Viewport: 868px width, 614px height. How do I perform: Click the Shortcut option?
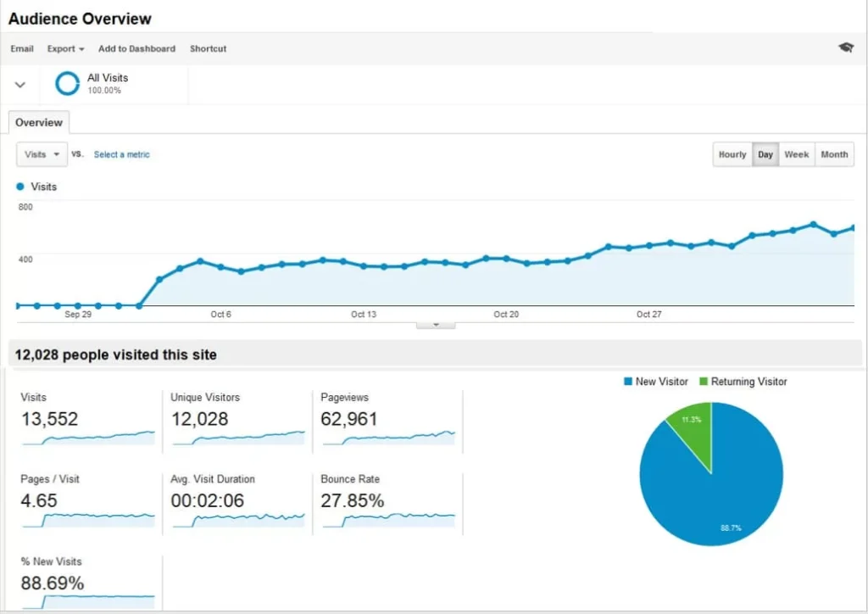point(208,49)
